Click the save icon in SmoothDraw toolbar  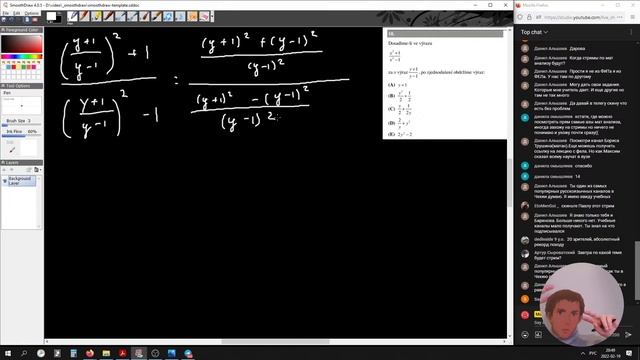coord(4,19)
